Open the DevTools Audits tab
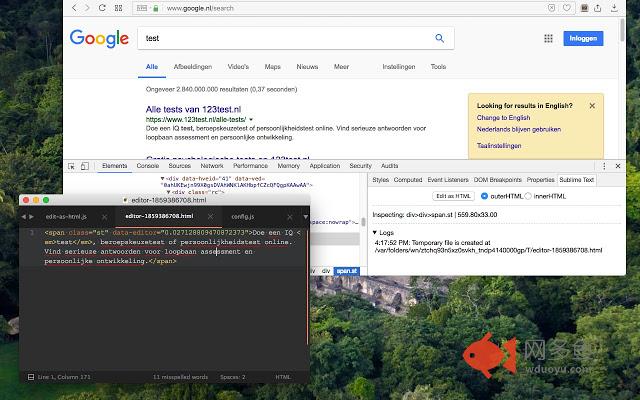The height and width of the screenshot is (400, 640). point(389,166)
